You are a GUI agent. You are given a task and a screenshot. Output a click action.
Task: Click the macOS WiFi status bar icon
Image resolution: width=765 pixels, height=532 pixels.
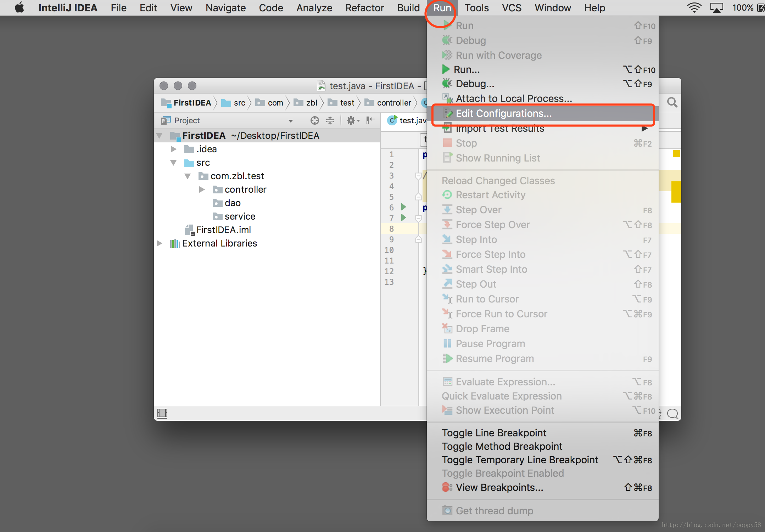(692, 7)
